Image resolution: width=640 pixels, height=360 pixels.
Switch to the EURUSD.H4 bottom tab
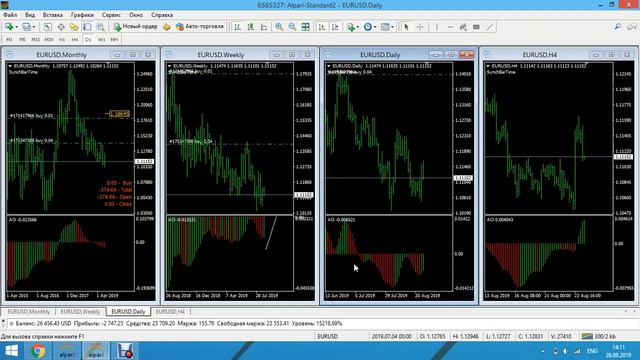pos(170,311)
